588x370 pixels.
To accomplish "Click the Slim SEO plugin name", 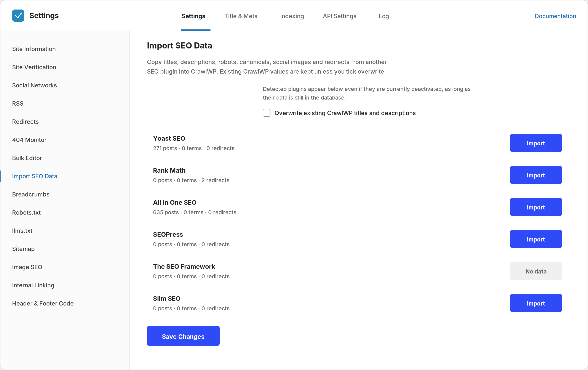I will tap(166, 298).
